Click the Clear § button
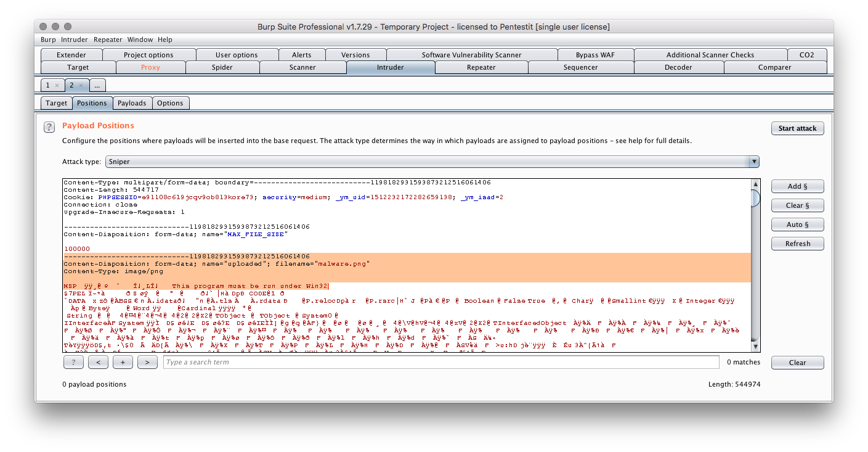The width and height of the screenshot is (868, 452). 797,205
